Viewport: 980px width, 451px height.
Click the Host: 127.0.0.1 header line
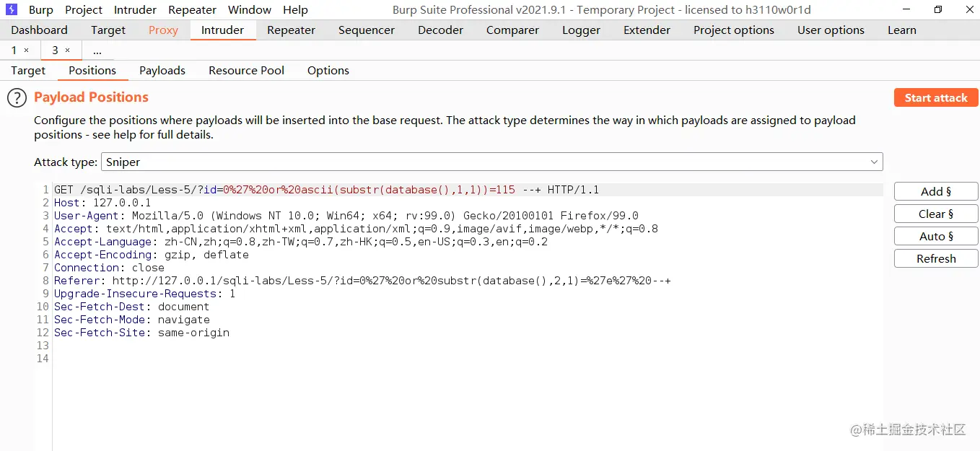click(x=102, y=203)
